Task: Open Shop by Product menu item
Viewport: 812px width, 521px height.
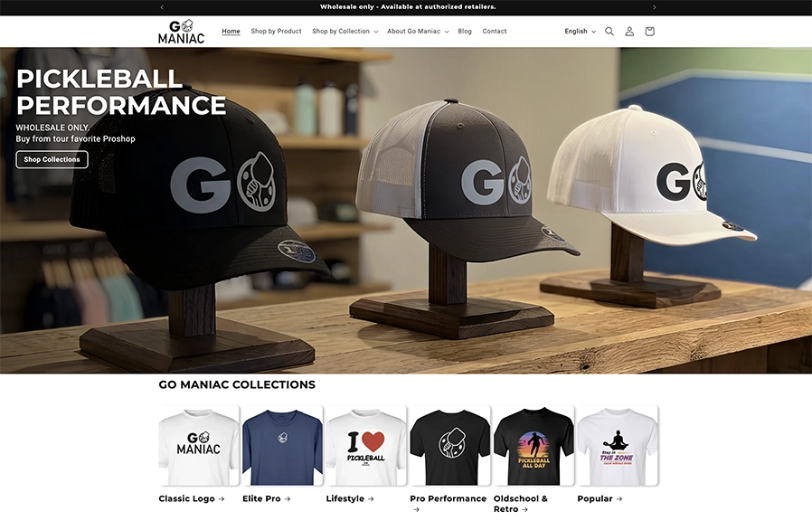Action: 276,31
